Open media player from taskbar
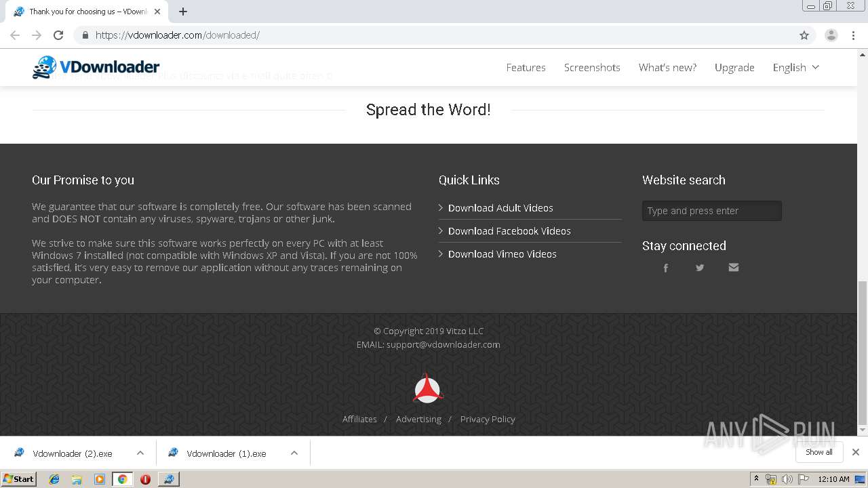 100,479
